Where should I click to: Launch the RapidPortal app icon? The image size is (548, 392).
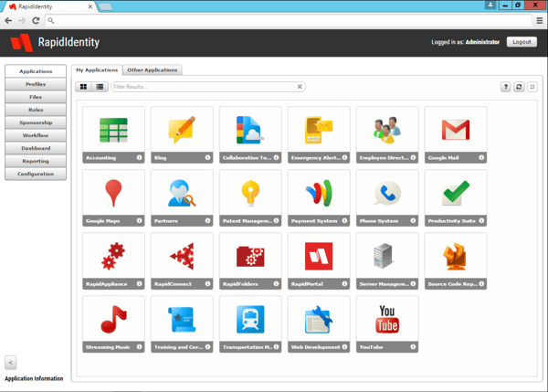pyautogui.click(x=319, y=257)
